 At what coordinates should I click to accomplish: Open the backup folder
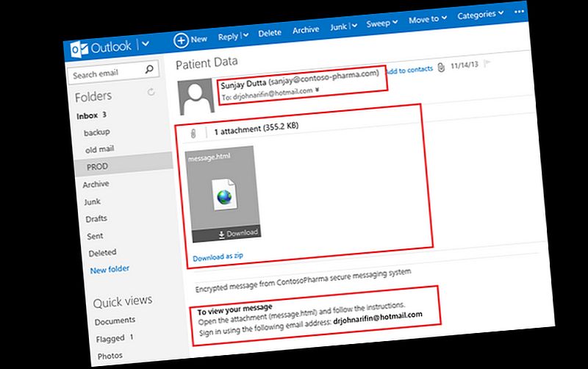pyautogui.click(x=97, y=132)
